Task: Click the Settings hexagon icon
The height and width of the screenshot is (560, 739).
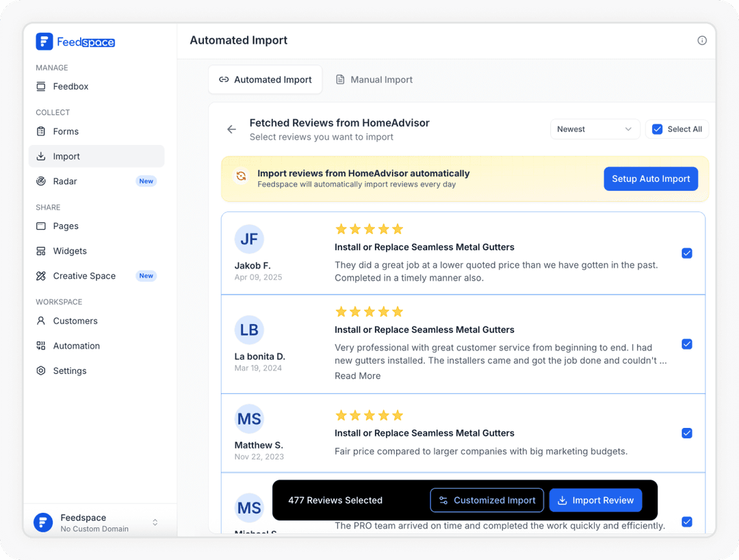Action: (x=41, y=371)
